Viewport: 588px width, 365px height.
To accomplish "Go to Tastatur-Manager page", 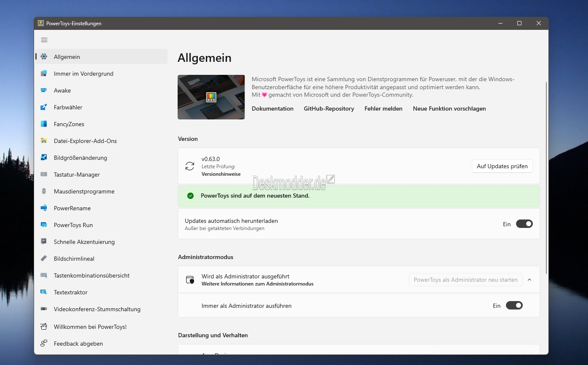I will point(101,175).
